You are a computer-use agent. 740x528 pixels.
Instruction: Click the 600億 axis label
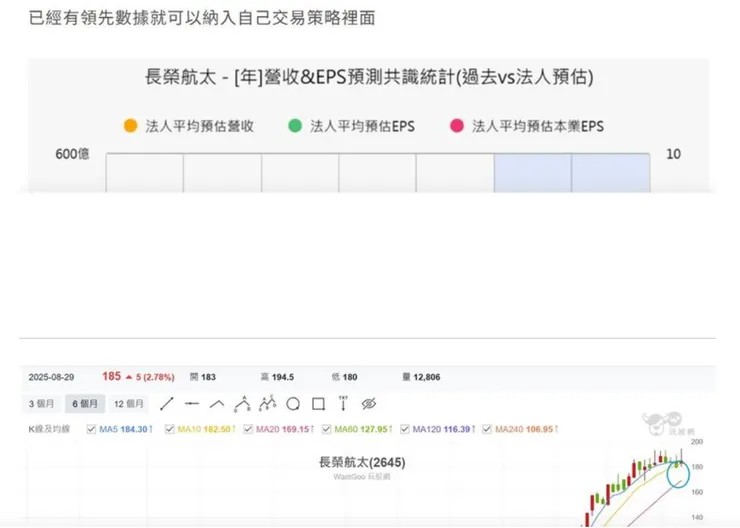pyautogui.click(x=72, y=154)
